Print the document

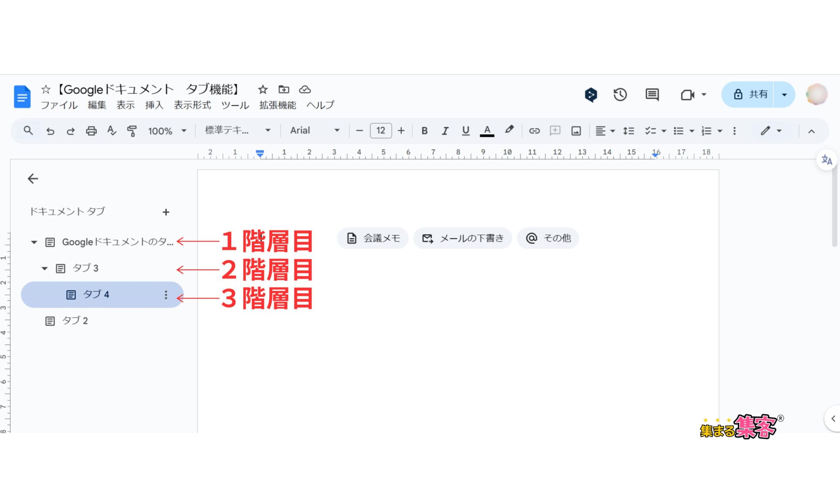click(x=91, y=131)
